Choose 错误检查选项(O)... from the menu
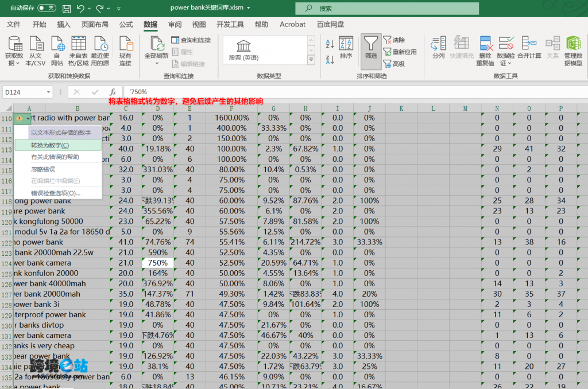Image resolution: width=588 pixels, height=389 pixels. coord(58,193)
